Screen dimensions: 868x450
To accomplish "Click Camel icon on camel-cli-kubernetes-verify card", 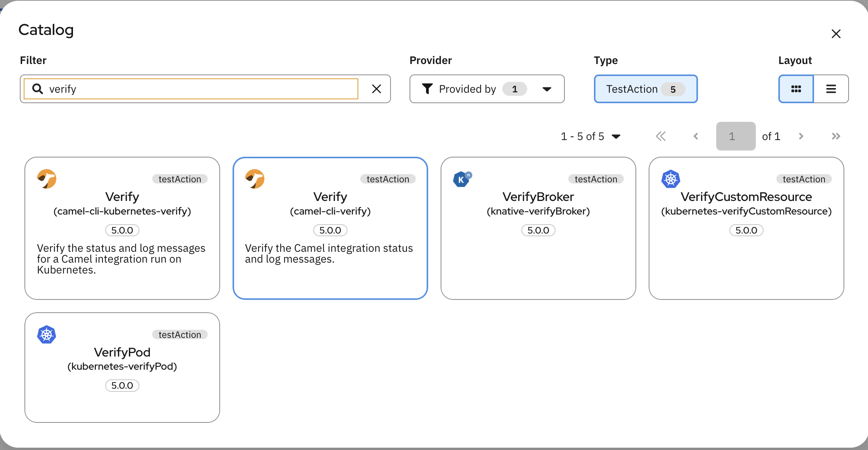I will coord(47,179).
